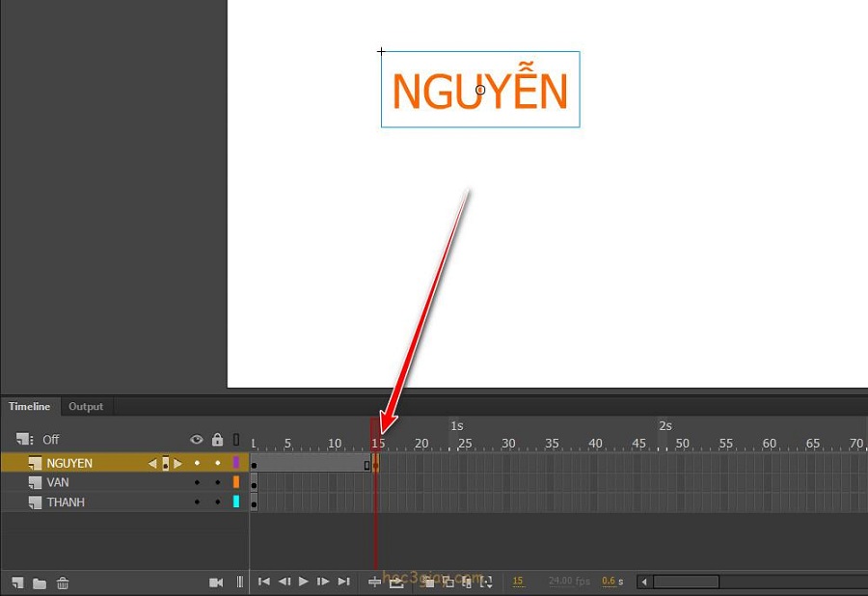This screenshot has width=868, height=596.
Task: Click the Center Frame icon
Action: (375, 582)
